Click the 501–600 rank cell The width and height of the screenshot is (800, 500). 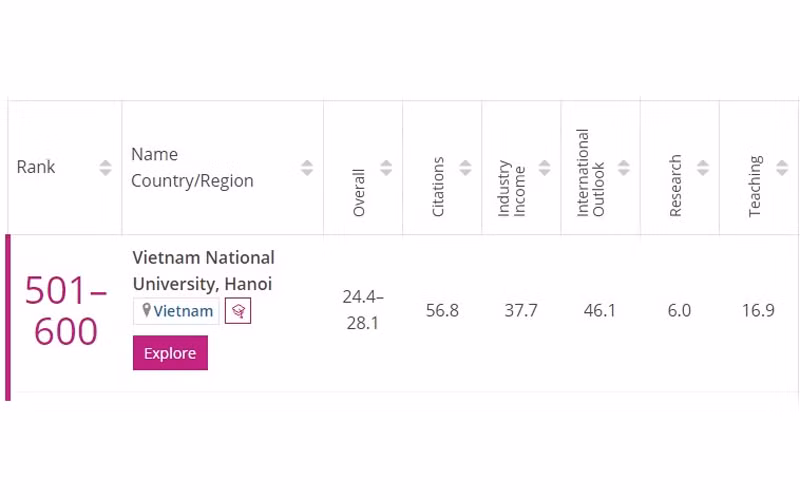[66, 311]
